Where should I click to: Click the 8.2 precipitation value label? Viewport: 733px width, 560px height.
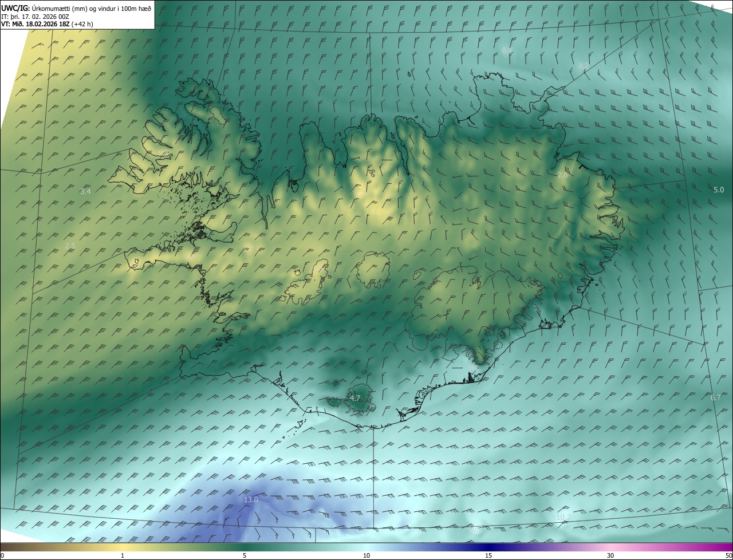583,66
